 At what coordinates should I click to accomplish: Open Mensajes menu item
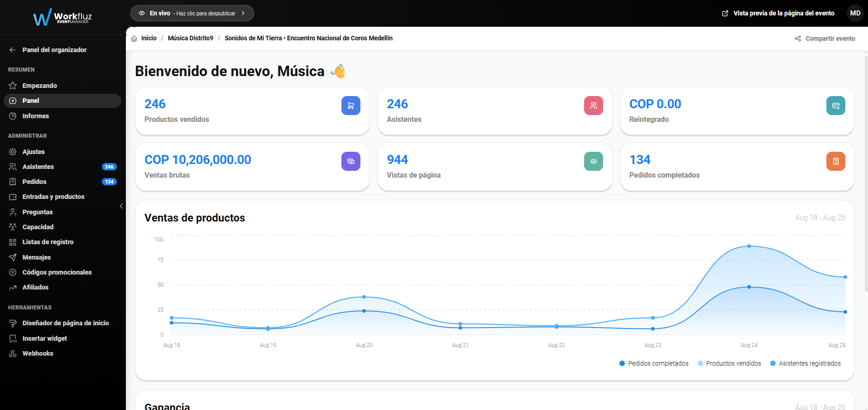click(x=62, y=257)
